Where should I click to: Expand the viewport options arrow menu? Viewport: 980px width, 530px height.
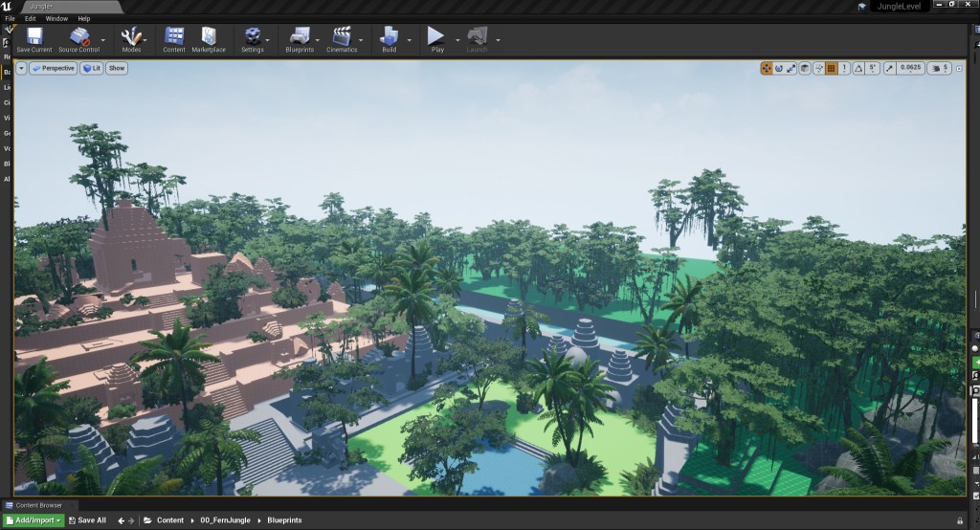tap(21, 68)
